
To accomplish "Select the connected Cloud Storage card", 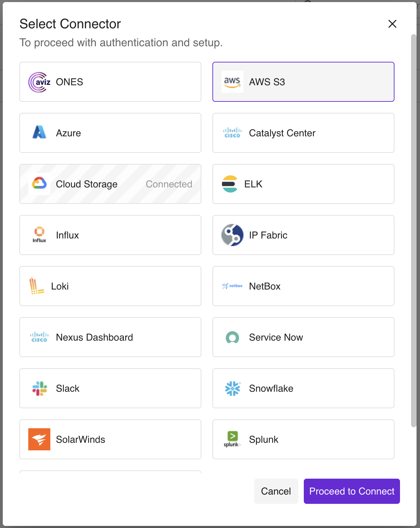I will 110,184.
